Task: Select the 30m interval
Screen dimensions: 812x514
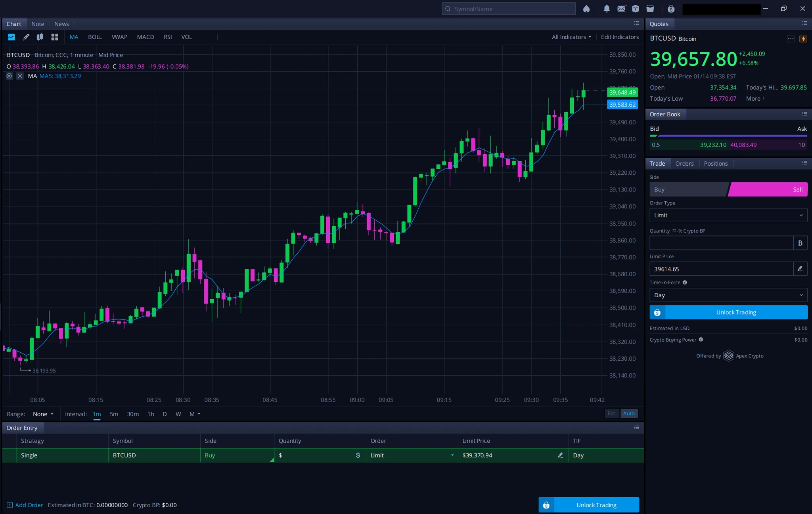Action: (x=133, y=414)
